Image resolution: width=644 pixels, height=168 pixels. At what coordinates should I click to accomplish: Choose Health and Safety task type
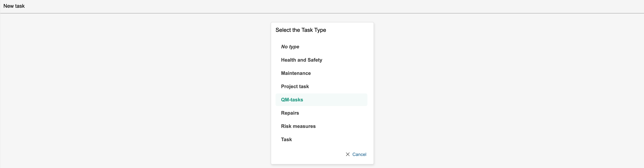302,60
